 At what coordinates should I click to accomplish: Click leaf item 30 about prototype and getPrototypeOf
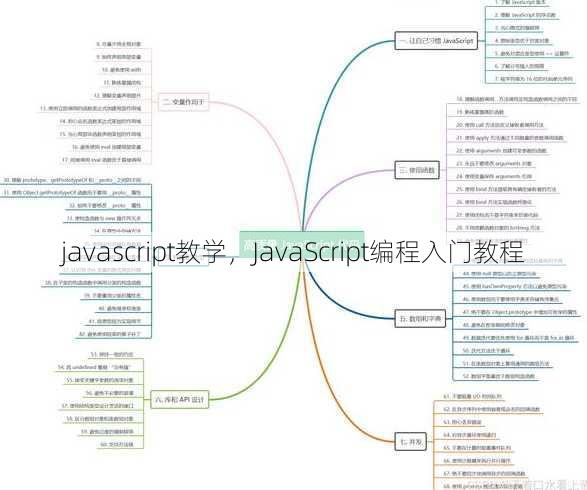73,180
